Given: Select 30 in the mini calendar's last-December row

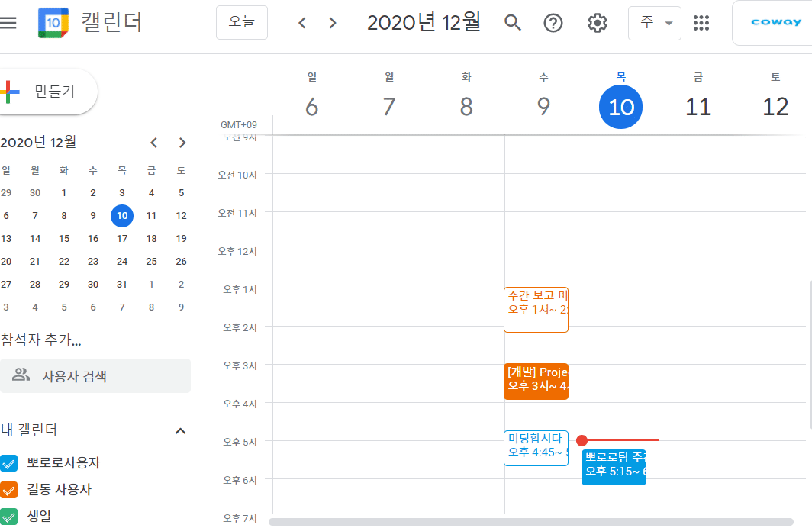Looking at the screenshot, I should (93, 284).
